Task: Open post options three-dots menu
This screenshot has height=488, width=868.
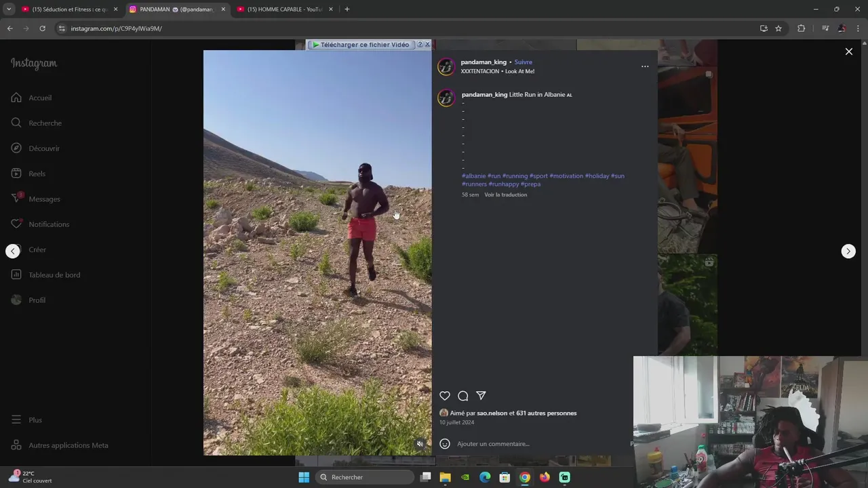Action: [645, 66]
